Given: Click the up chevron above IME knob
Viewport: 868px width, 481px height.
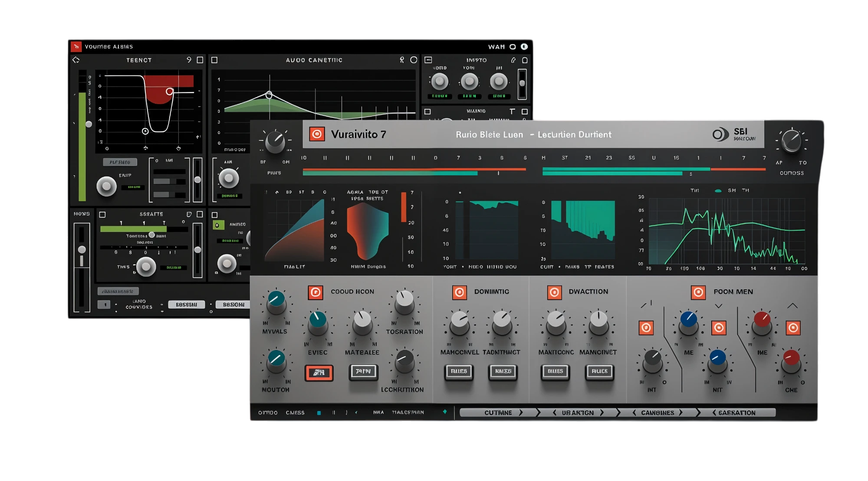Looking at the screenshot, I should [792, 306].
